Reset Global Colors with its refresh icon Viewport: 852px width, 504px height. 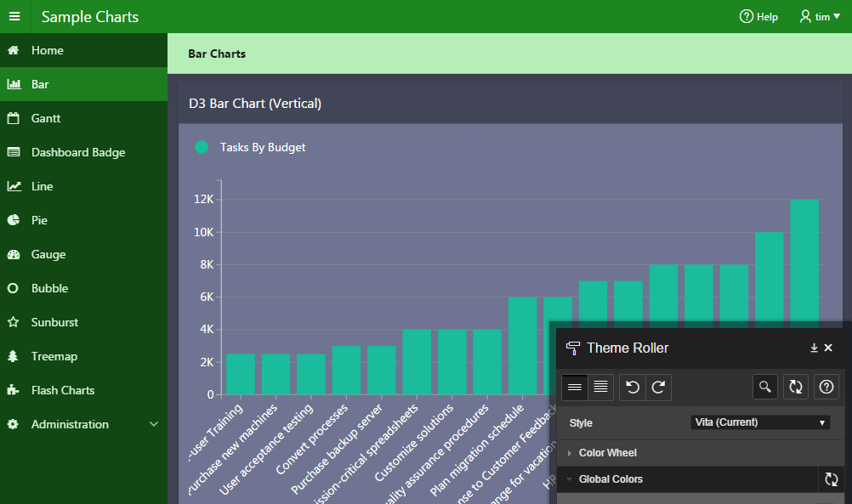[x=831, y=479]
